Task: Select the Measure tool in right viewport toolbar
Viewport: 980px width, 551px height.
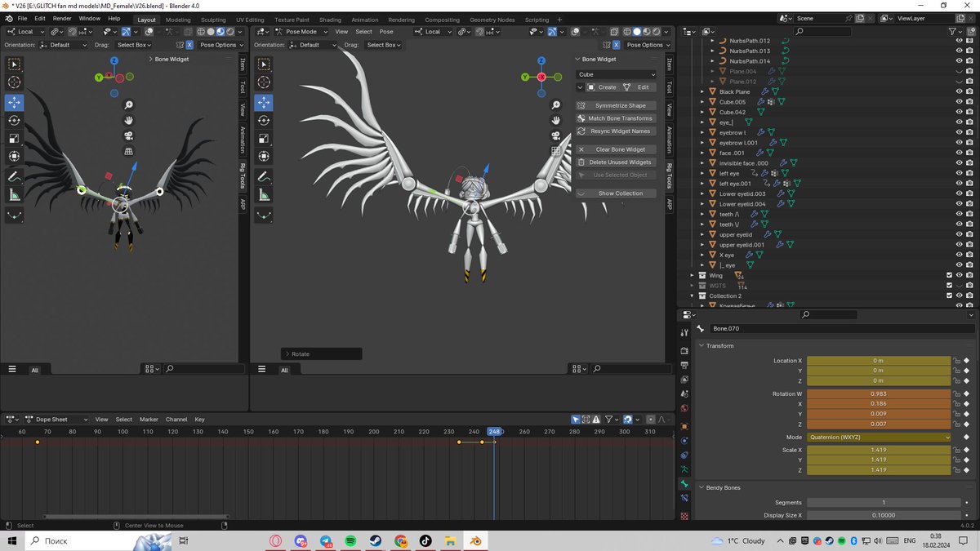Action: [263, 195]
